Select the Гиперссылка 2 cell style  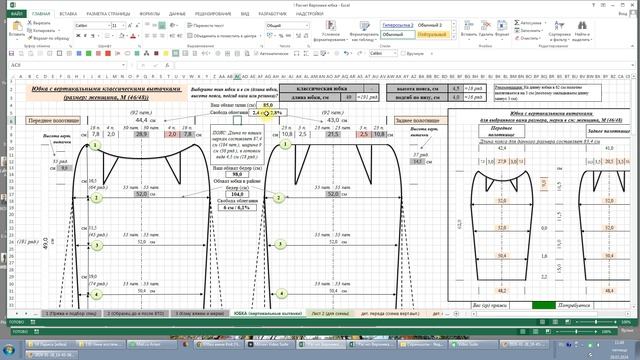(x=398, y=25)
